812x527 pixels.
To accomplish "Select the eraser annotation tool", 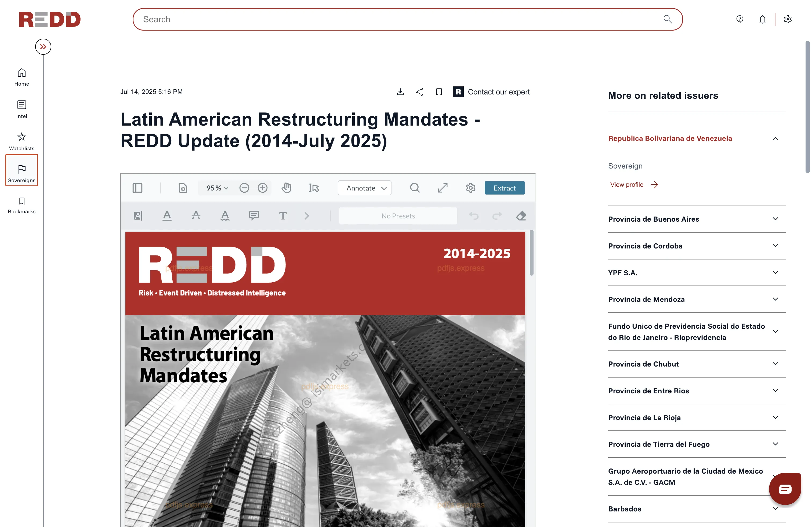I will 521,216.
